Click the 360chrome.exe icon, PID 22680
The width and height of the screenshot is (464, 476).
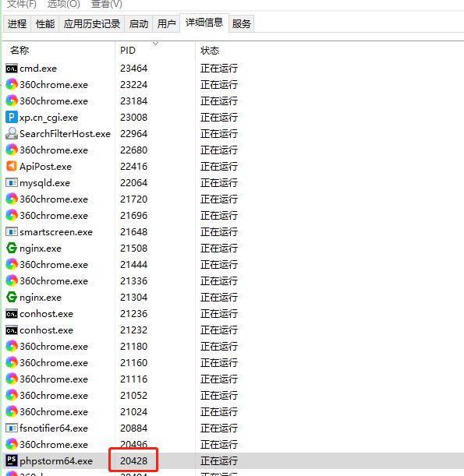pyautogui.click(x=12, y=150)
